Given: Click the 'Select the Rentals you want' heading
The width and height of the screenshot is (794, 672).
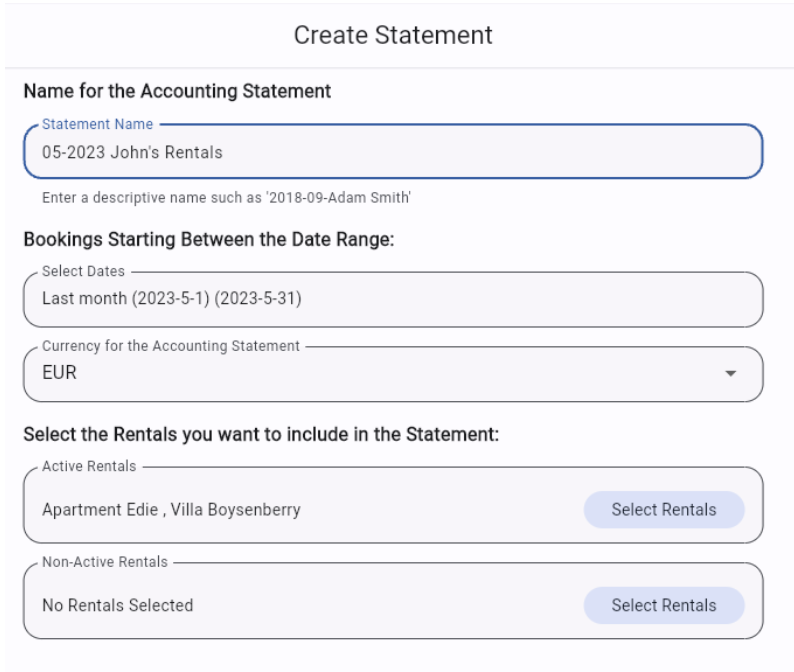Looking at the screenshot, I should (260, 435).
